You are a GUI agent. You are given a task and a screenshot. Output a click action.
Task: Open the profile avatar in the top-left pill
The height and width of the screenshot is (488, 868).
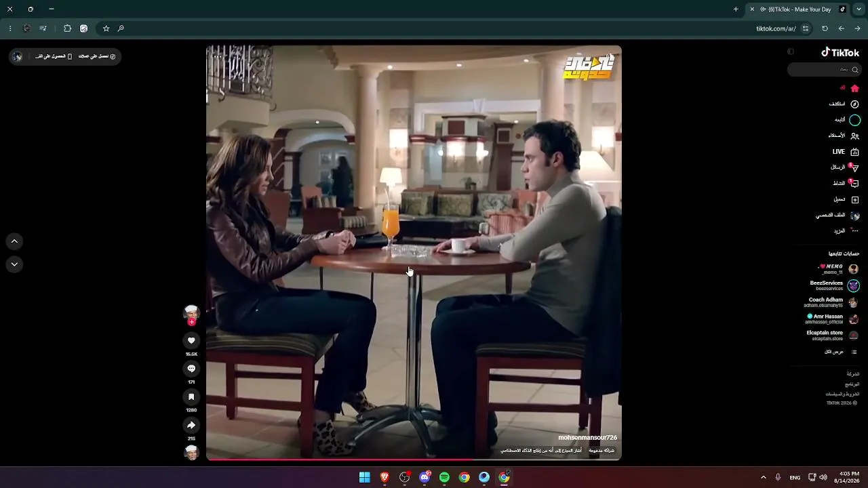18,56
